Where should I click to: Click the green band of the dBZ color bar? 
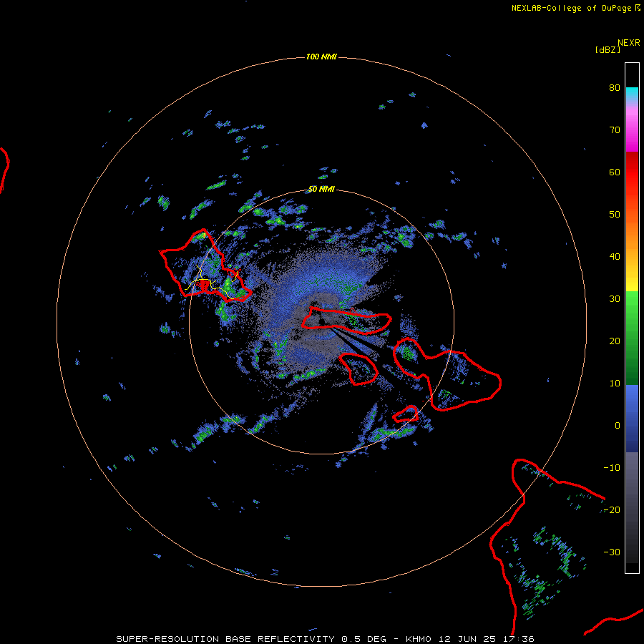pyautogui.click(x=632, y=338)
